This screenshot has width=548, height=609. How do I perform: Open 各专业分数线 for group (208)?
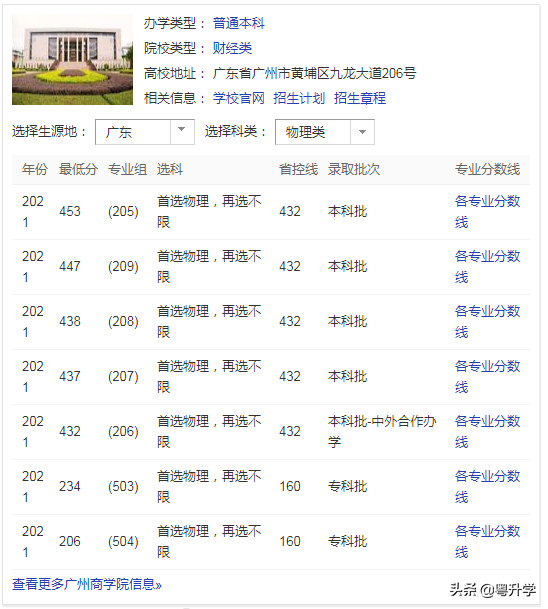(487, 322)
